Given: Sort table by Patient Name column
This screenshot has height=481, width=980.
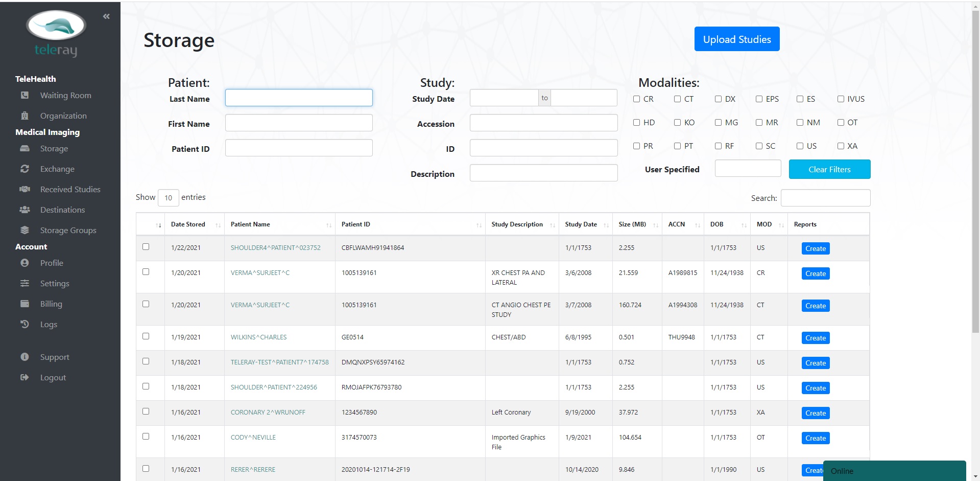Looking at the screenshot, I should pyautogui.click(x=279, y=224).
